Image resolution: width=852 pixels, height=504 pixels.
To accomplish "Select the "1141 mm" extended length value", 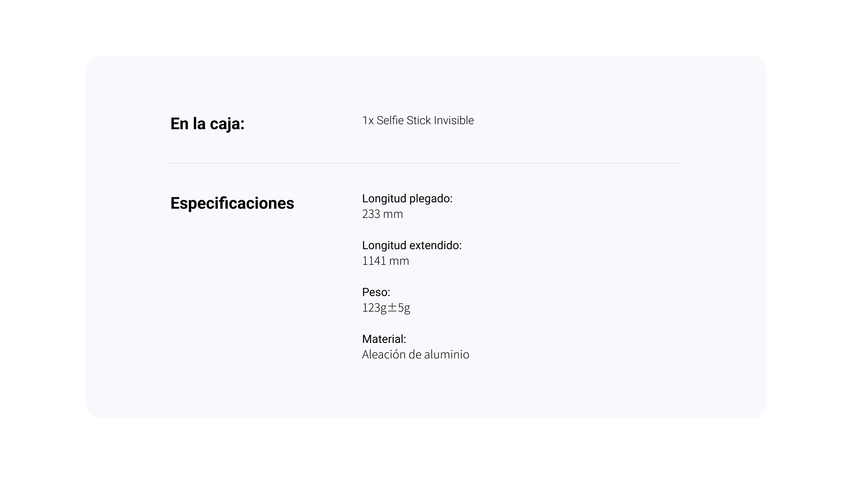I will (386, 261).
